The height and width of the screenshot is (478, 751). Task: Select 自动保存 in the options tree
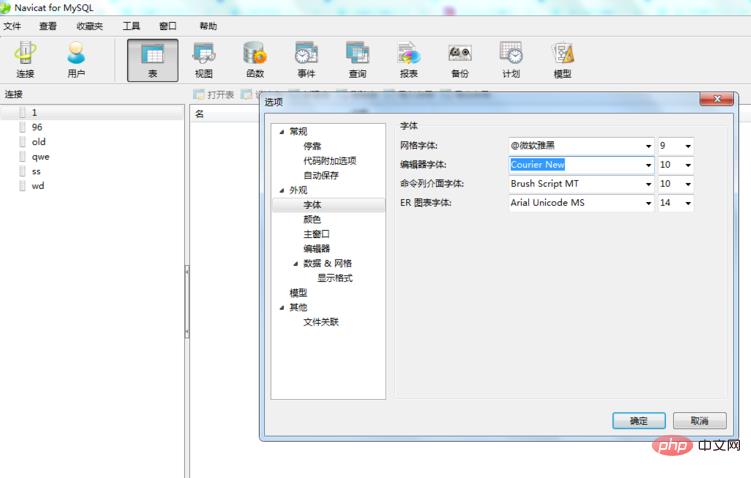pos(321,175)
